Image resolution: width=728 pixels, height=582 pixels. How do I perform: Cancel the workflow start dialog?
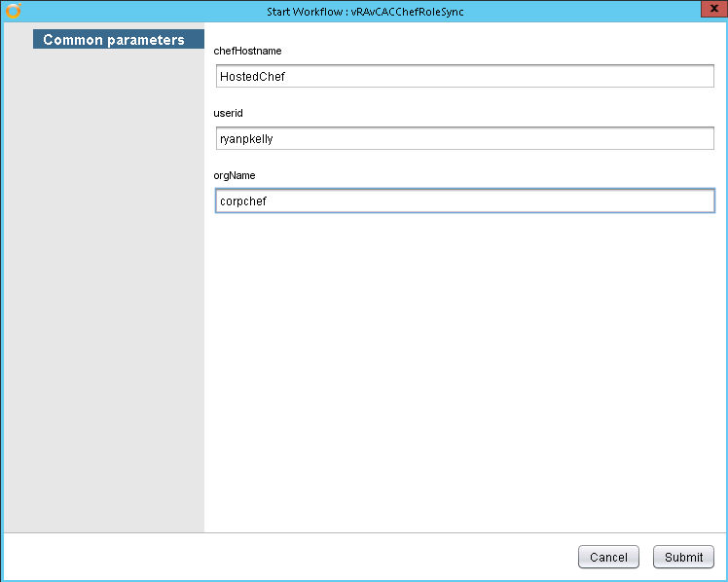[x=608, y=557]
